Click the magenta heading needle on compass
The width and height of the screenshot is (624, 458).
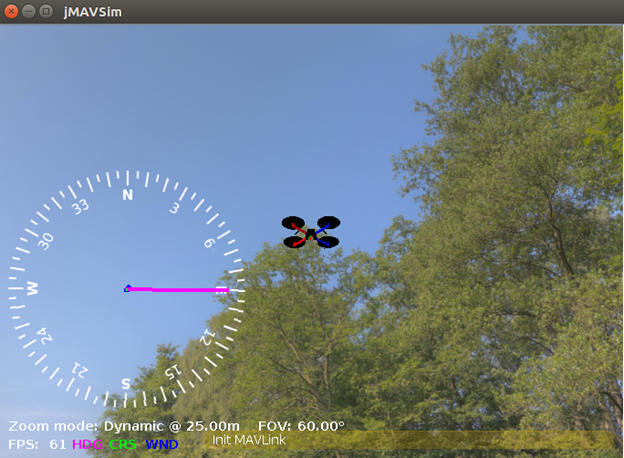177,289
